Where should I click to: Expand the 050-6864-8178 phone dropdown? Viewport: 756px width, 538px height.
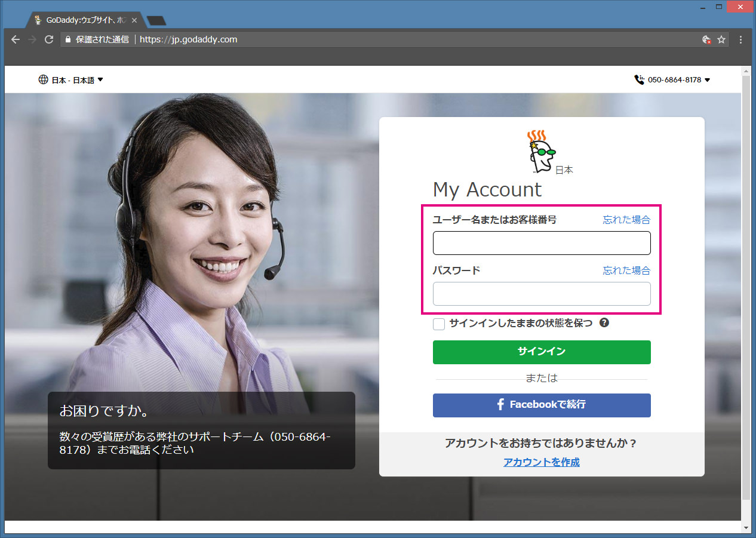pyautogui.click(x=672, y=80)
